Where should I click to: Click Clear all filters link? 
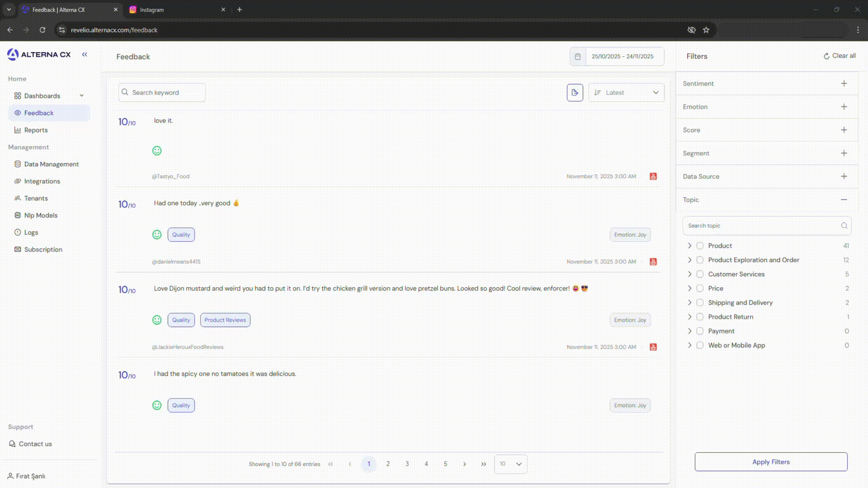click(x=840, y=56)
